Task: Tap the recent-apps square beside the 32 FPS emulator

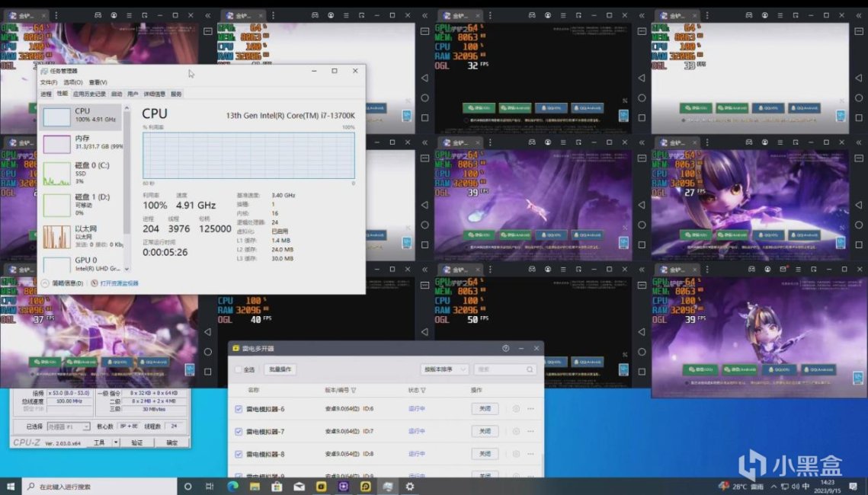Action: coord(642,118)
